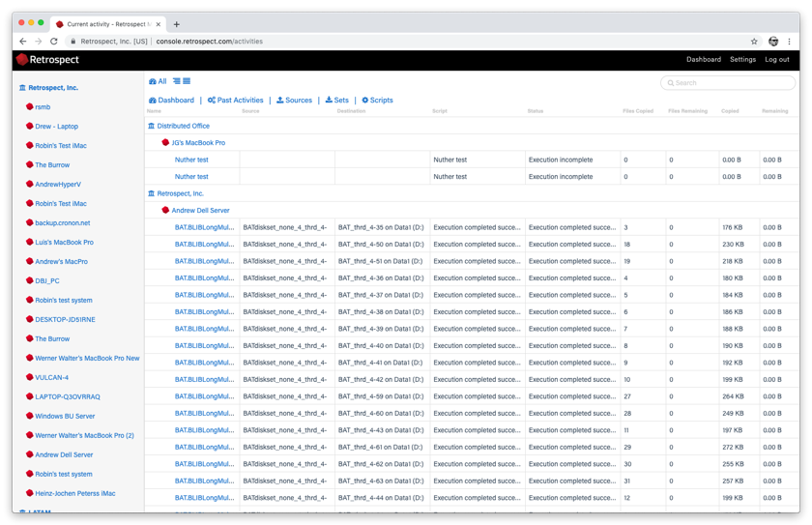Open Past Activities tab
This screenshot has height=525, width=812.
pos(236,100)
